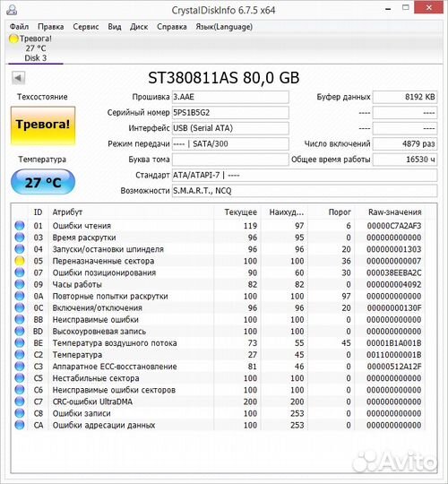The height and width of the screenshot is (484, 448).
Task: Click the Атрибут column header
Action: pyautogui.click(x=67, y=212)
